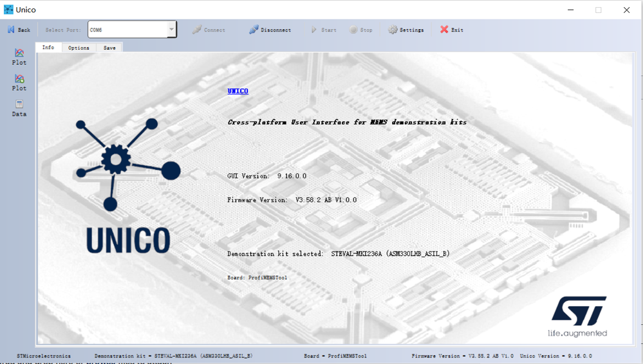
Task: Click the 'Firmware Version: V3.58.2 AB V1.0.0' line
Action: click(292, 200)
